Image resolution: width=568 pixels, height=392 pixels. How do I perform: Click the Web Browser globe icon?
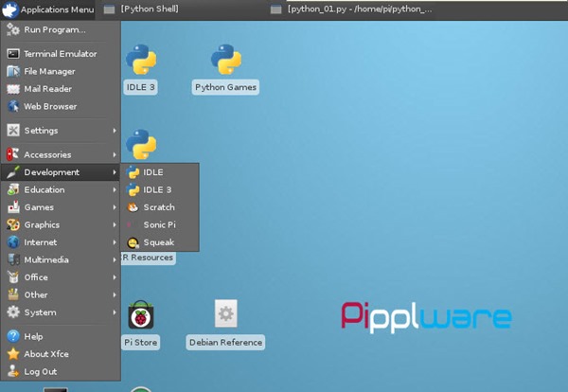[x=13, y=106]
